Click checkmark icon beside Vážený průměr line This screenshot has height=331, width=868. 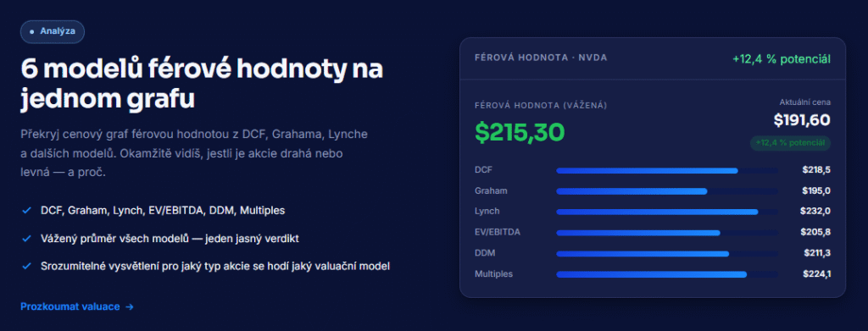25,238
